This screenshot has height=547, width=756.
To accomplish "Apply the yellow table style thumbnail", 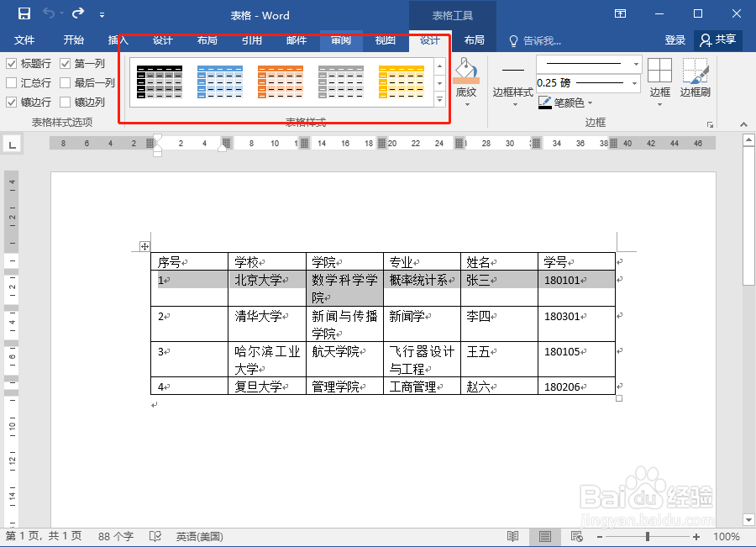I will (x=402, y=82).
